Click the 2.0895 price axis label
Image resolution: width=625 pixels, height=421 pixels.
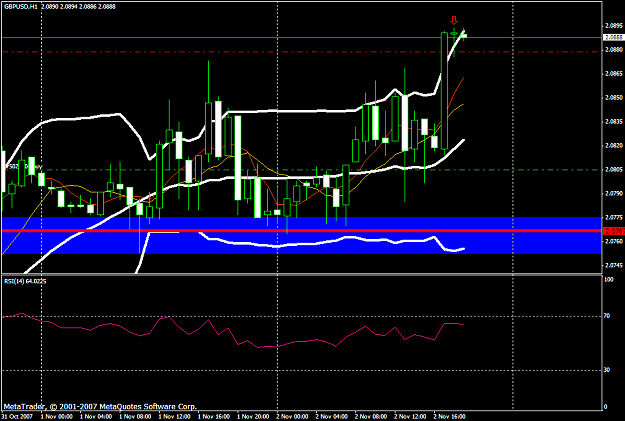[x=613, y=26]
